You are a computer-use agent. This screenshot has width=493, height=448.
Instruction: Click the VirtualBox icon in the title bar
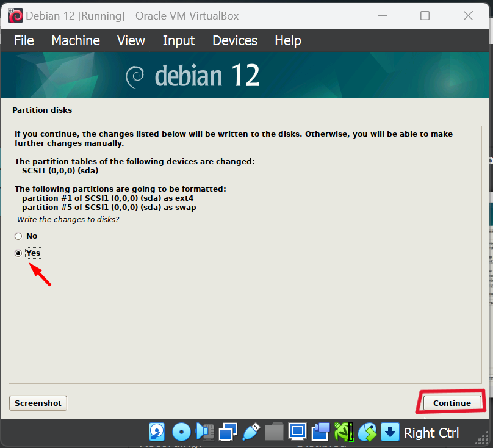coord(15,16)
